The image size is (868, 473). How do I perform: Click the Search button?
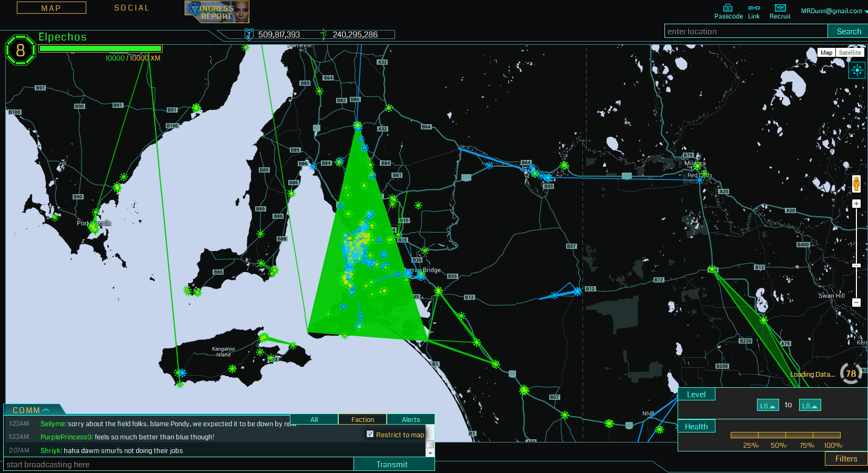pos(849,32)
